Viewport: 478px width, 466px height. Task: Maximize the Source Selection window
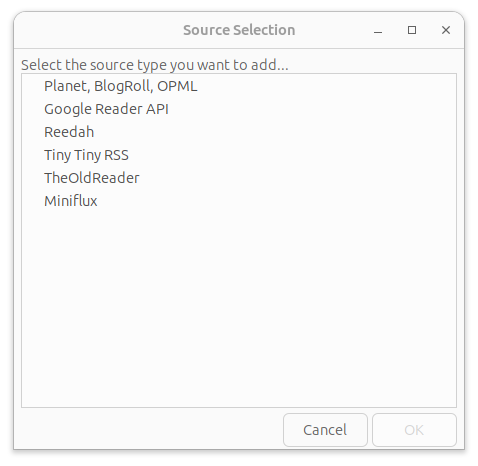point(412,30)
